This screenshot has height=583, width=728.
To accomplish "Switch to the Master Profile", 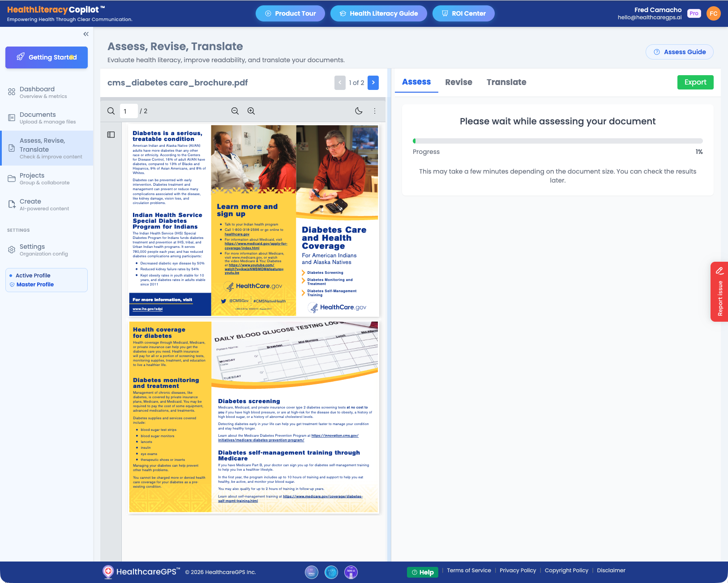I will [36, 284].
